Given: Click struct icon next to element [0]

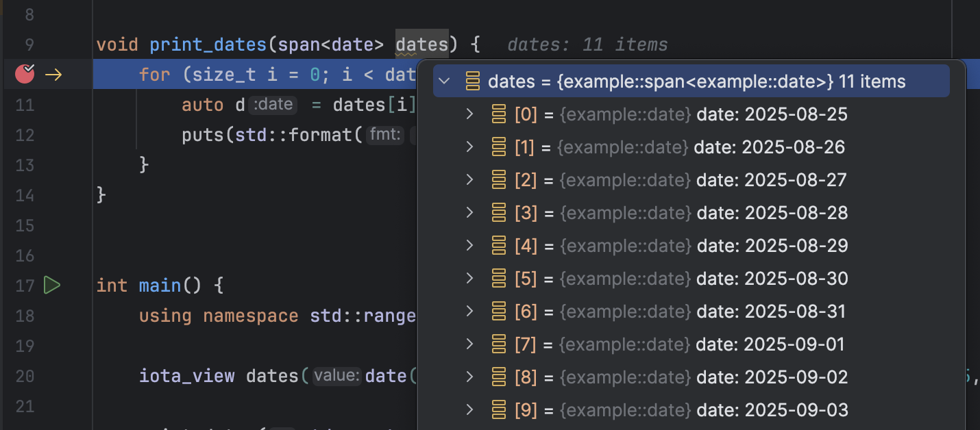Looking at the screenshot, I should coord(498,114).
